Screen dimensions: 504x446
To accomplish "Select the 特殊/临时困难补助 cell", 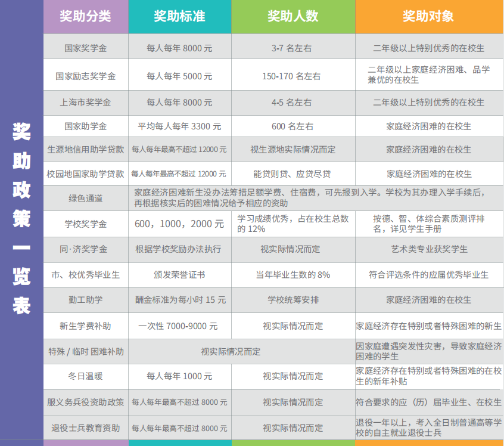I will point(86,352).
